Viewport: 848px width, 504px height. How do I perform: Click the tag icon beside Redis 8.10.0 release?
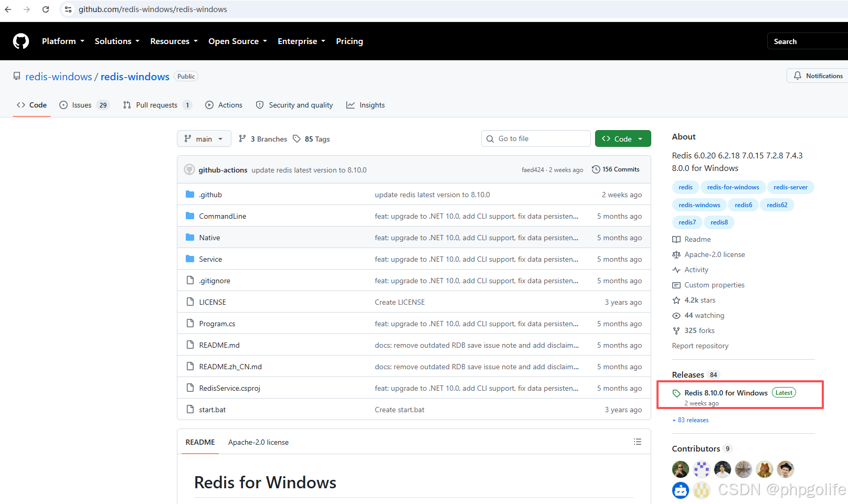click(676, 393)
